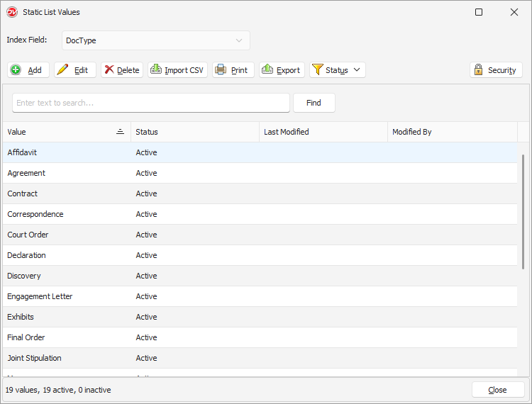Click the pencil Edit icon
Image resolution: width=532 pixels, height=404 pixels.
click(x=62, y=70)
